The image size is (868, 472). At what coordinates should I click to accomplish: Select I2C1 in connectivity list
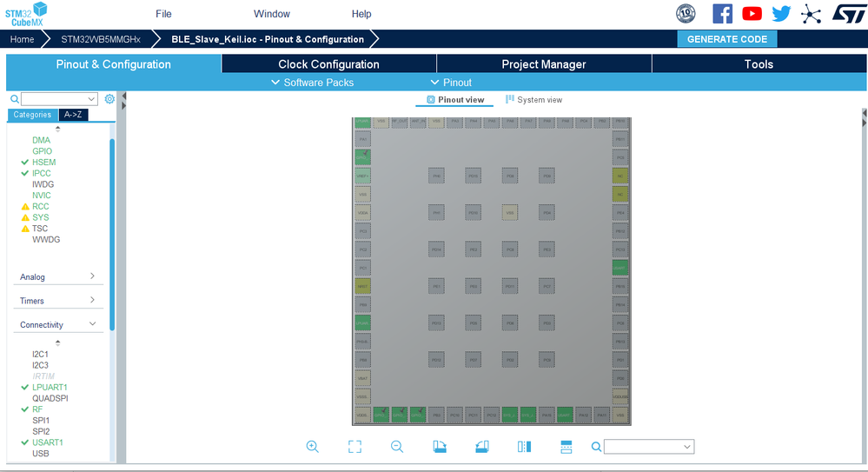coord(40,354)
